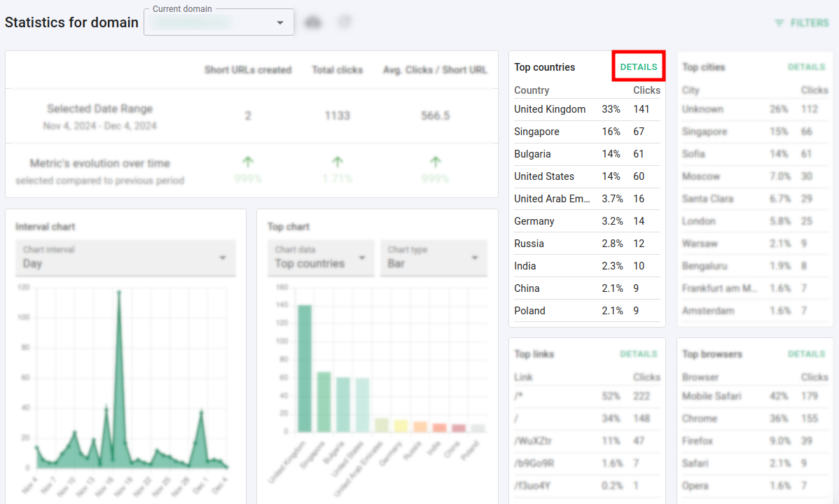Open Top cities DETAILS
Screen dimensions: 839x504
pos(806,66)
